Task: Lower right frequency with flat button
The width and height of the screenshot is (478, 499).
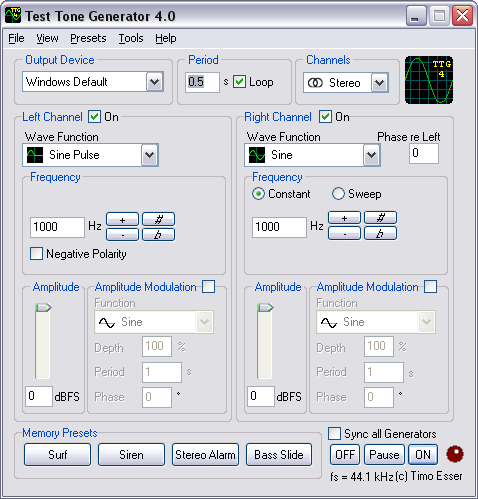Action: tap(380, 233)
